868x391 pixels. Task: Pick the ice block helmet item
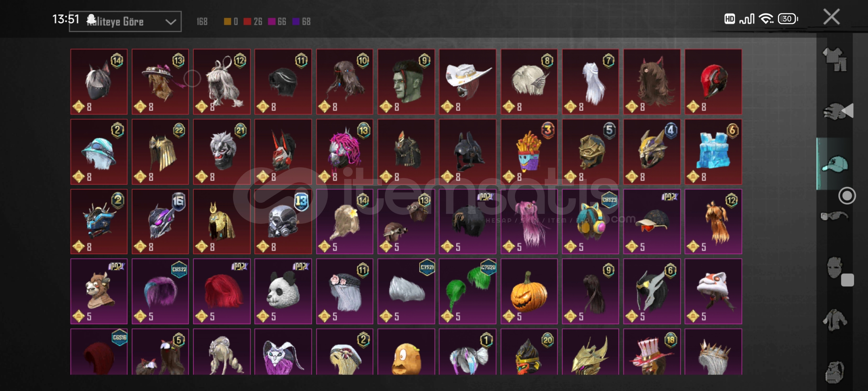click(713, 152)
